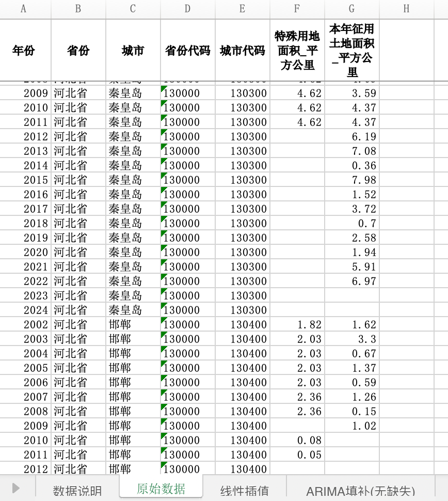Select year 2020 cell in 秦皇岛 rows
The image size is (448, 501).
tap(25, 252)
